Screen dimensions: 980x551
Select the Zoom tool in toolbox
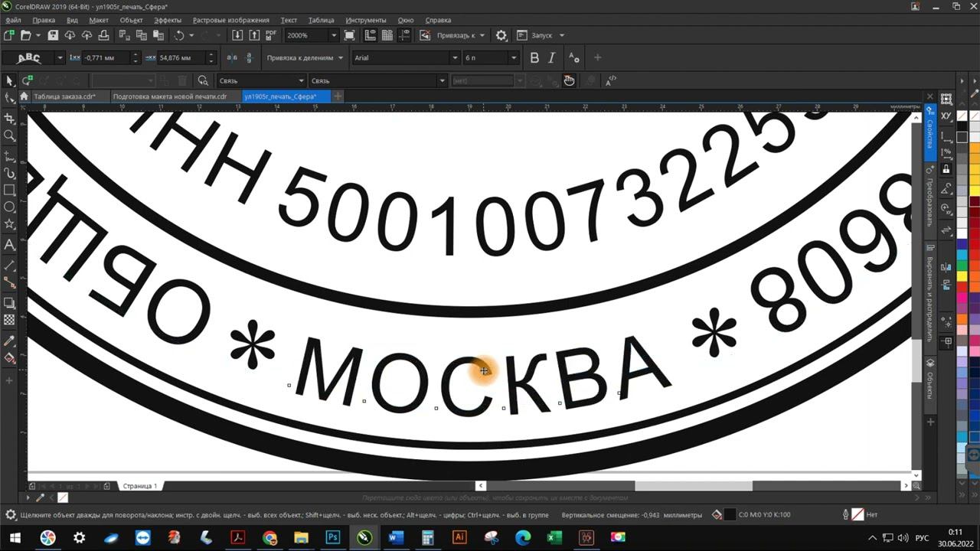pyautogui.click(x=9, y=135)
